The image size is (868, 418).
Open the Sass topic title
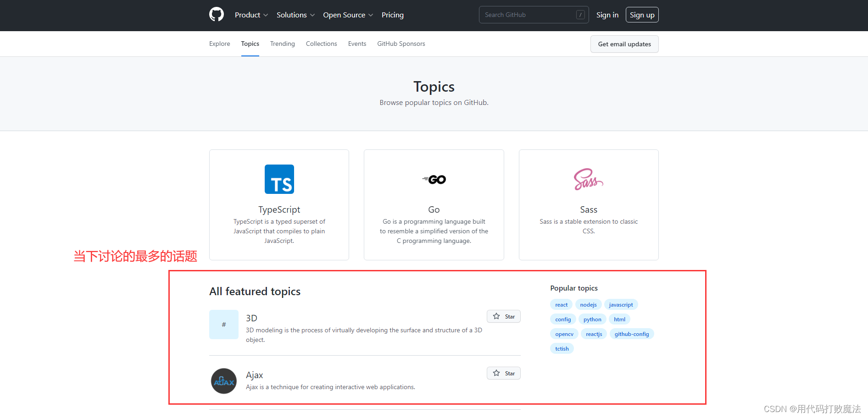[x=589, y=209]
